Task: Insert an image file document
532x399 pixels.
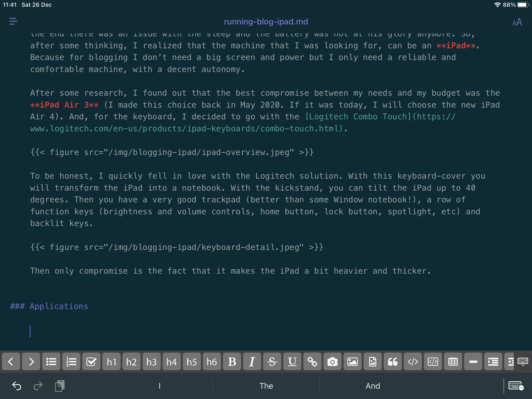Action: (372, 361)
